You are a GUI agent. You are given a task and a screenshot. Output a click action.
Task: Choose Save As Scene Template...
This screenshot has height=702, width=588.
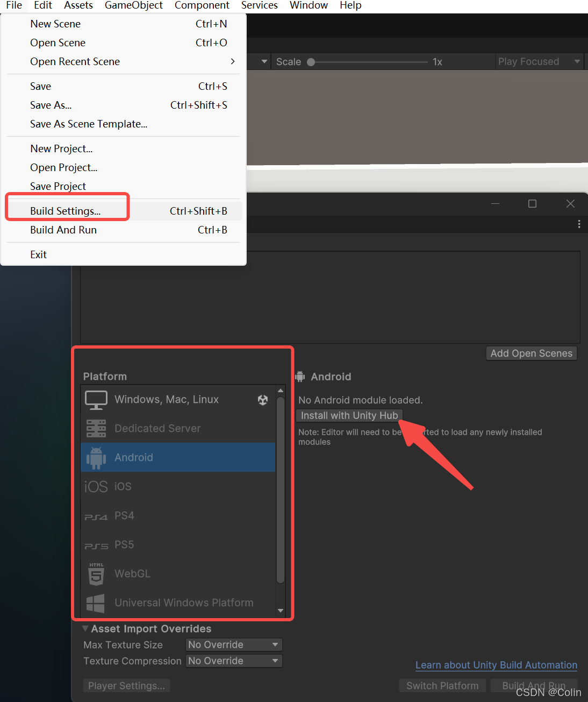pyautogui.click(x=124, y=124)
